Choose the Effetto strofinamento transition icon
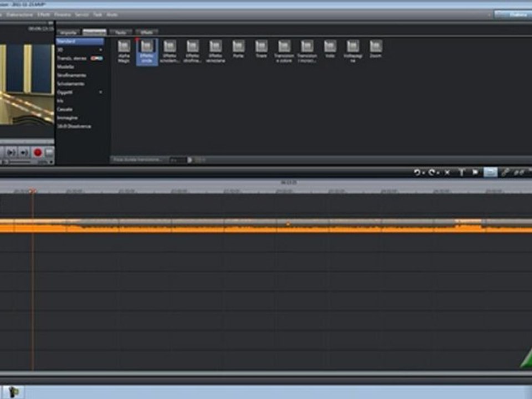Viewport: 532px width, 399px height. tap(193, 52)
